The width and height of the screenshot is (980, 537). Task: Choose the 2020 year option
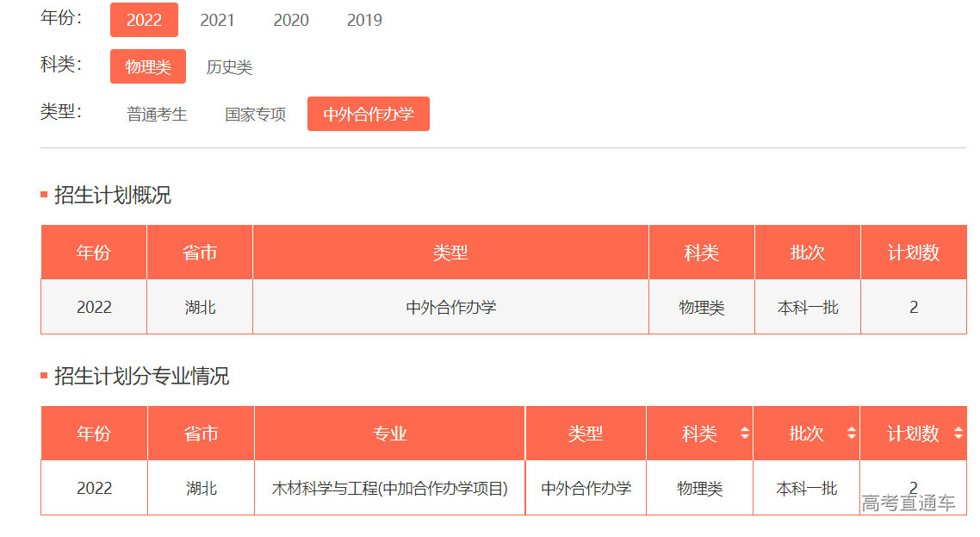point(291,20)
